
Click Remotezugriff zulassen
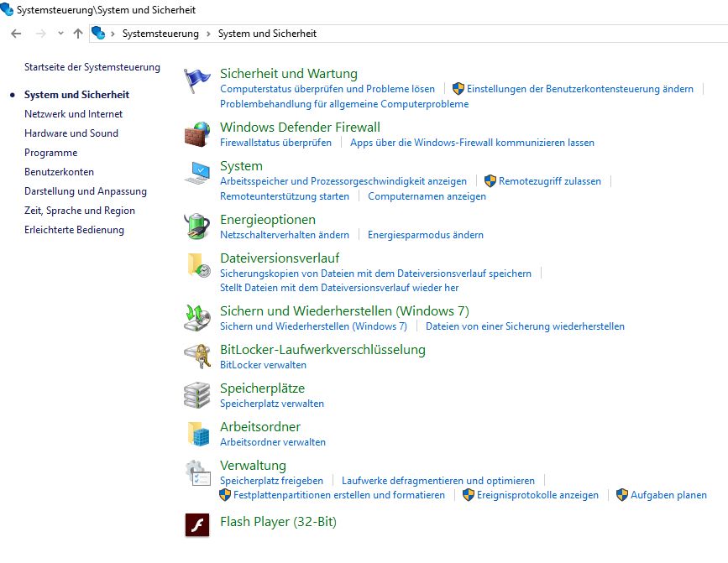coord(550,181)
